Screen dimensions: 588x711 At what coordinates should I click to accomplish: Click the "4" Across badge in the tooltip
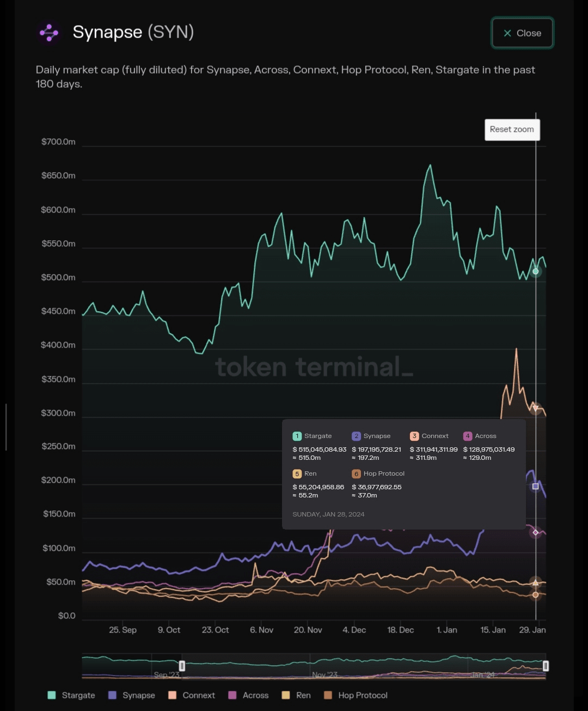click(x=467, y=436)
